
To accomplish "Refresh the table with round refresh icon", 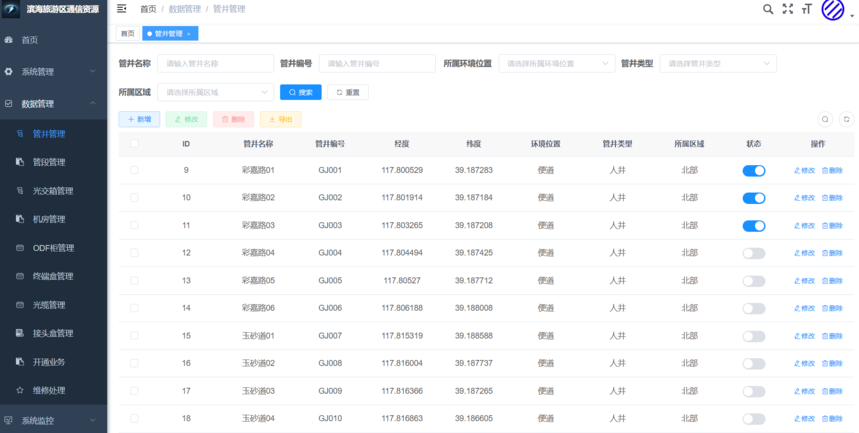I will tap(846, 119).
